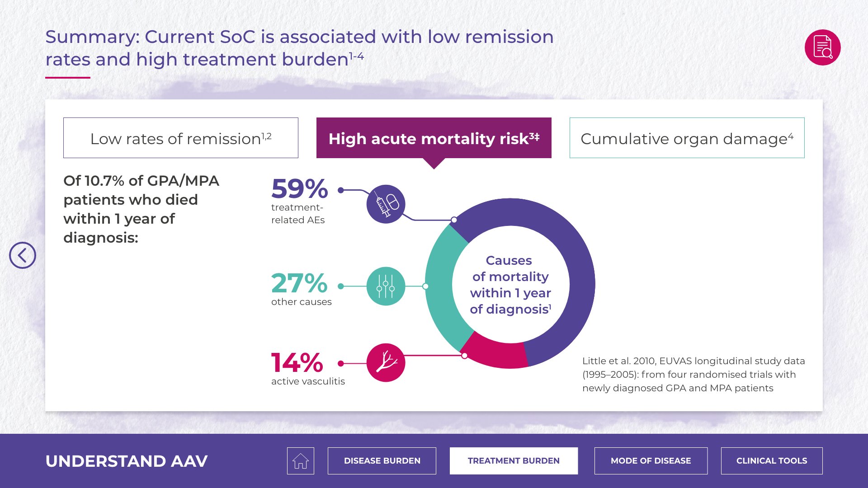The image size is (868, 488).
Task: Navigate to Mode of Disease
Action: (651, 461)
